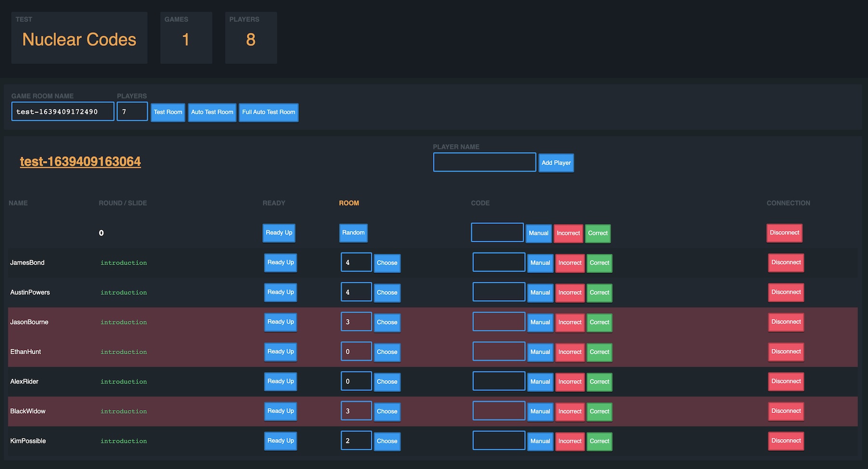Click the Auto Test Room button

212,112
